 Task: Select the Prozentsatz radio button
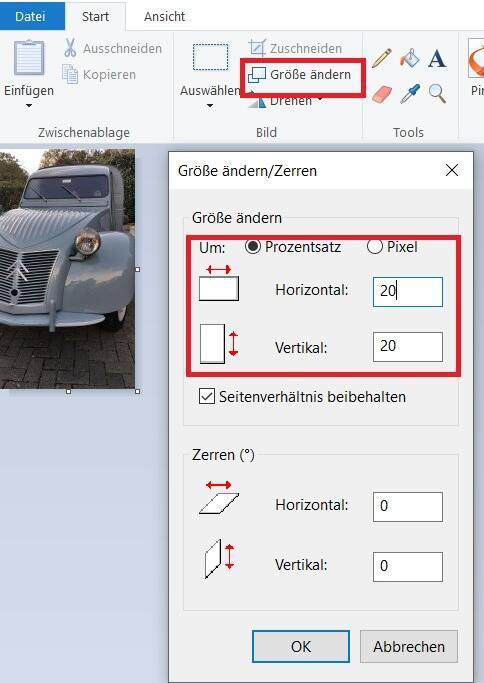point(253,247)
